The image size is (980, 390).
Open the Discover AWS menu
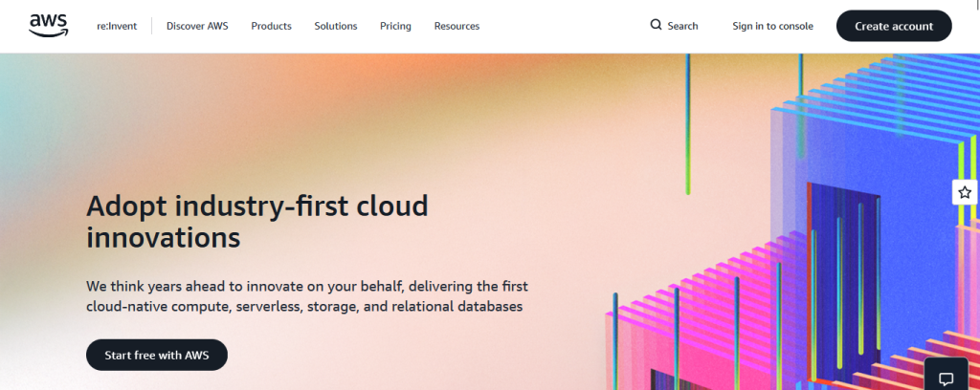point(197,26)
